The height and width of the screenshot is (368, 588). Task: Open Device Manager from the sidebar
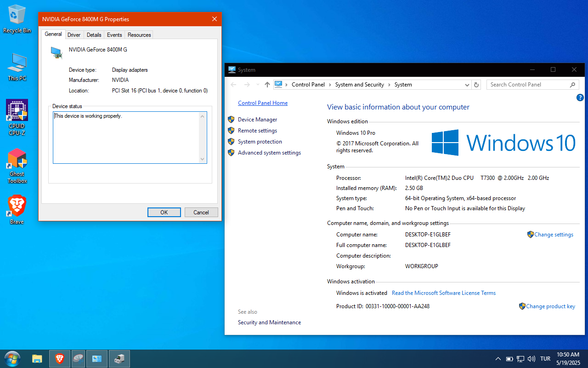tap(258, 120)
